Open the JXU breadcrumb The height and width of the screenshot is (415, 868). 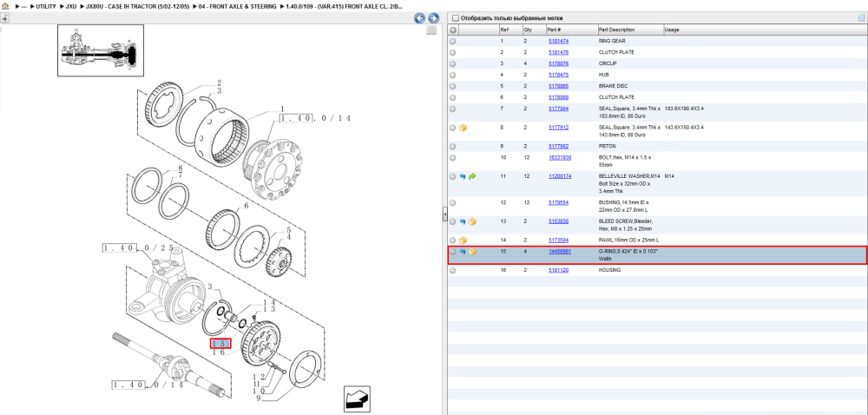[71, 6]
